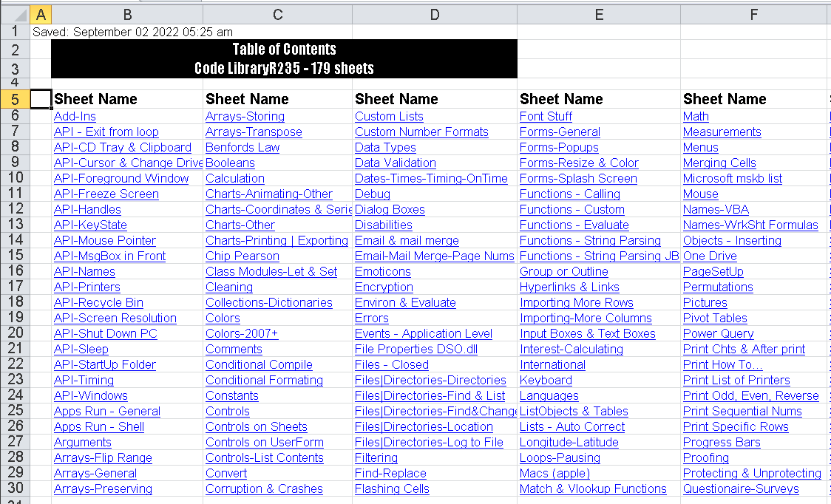Go to Controls on UserForm link
This screenshot has height=504, width=831.
(265, 442)
